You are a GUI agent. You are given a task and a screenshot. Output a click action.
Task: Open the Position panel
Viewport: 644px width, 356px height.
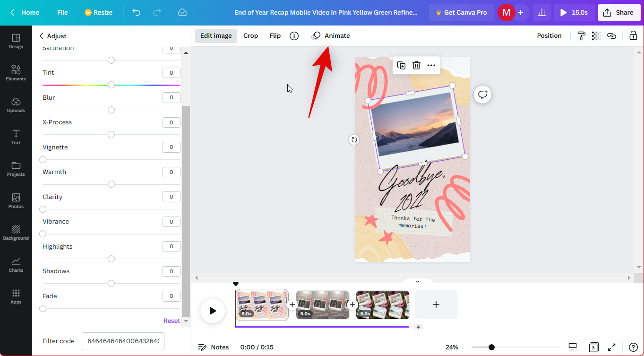pyautogui.click(x=549, y=36)
